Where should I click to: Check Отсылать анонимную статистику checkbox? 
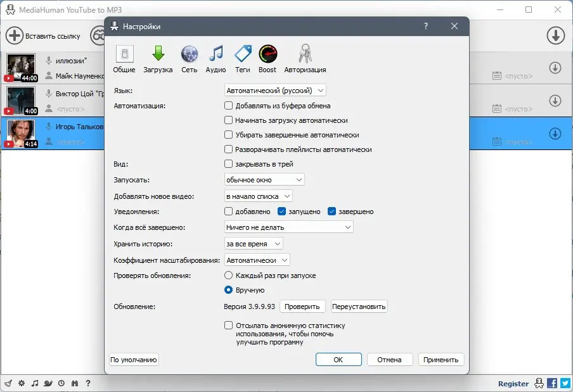pos(228,326)
